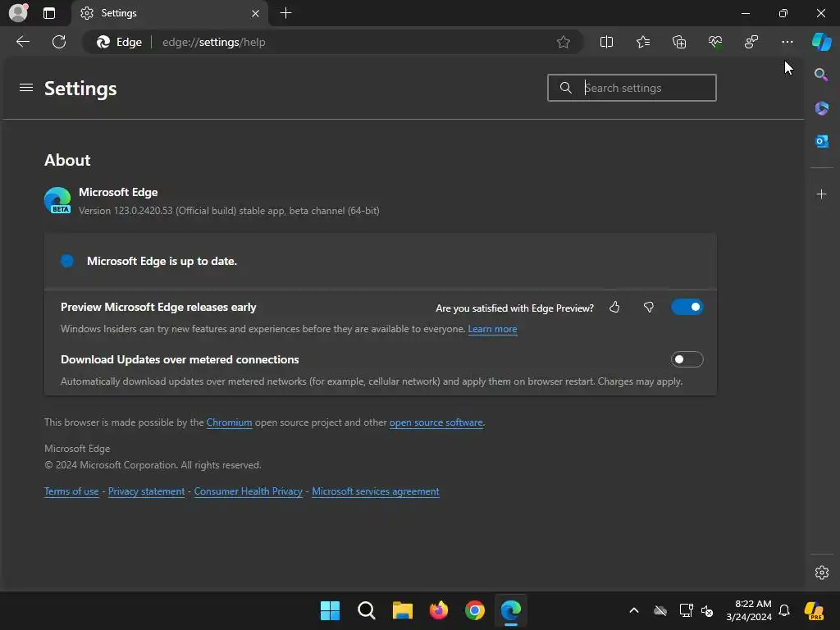Open split screen view
Screen dimensions: 840x630
pos(606,42)
